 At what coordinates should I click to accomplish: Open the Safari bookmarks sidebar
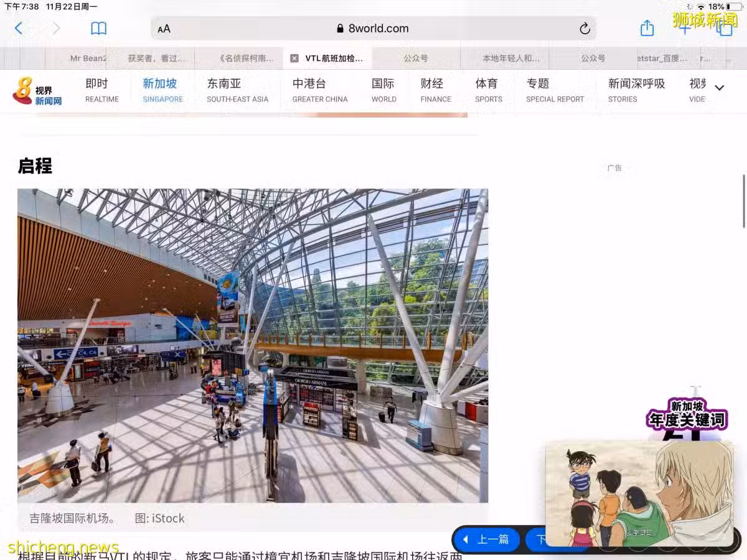pyautogui.click(x=98, y=29)
